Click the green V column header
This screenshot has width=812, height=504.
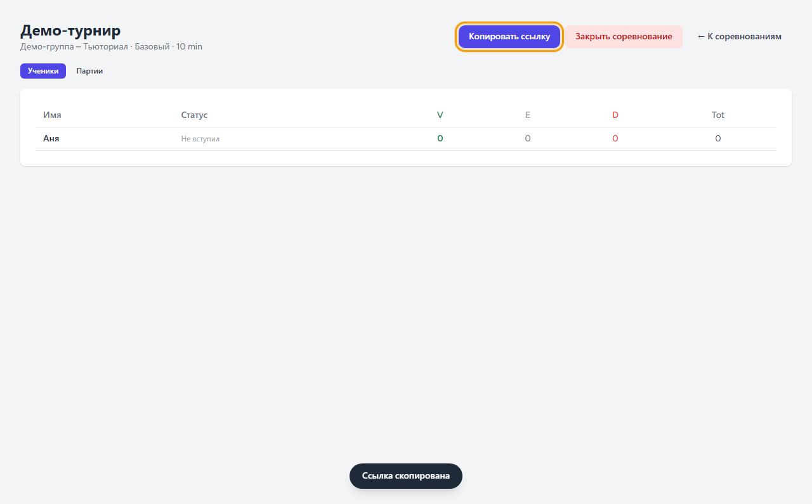(x=440, y=115)
